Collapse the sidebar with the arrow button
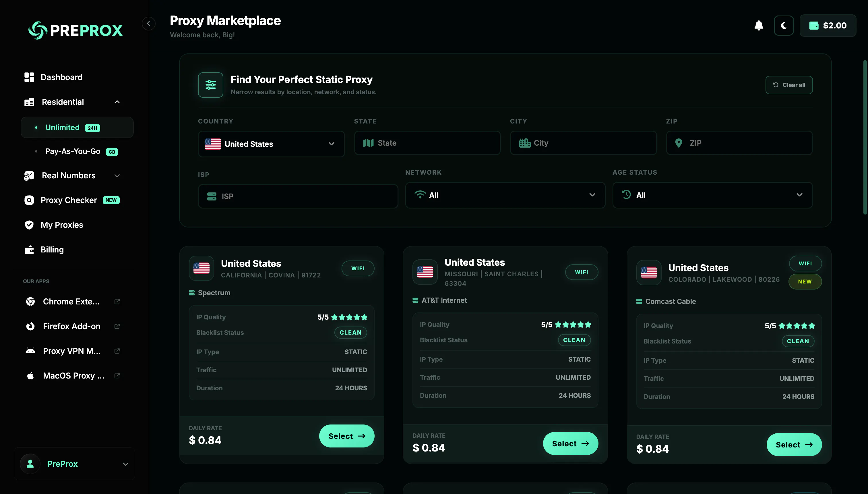Screen dimensions: 868x494 tap(148, 24)
